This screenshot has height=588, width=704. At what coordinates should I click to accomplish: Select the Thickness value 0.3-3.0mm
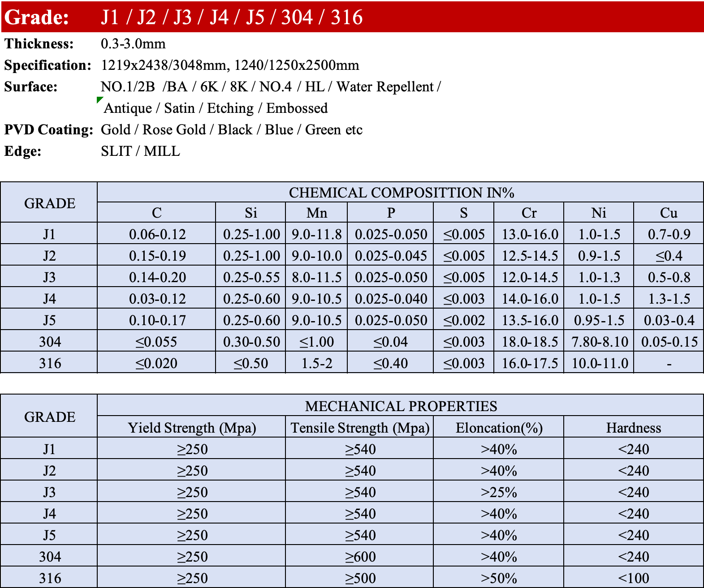coord(133,44)
